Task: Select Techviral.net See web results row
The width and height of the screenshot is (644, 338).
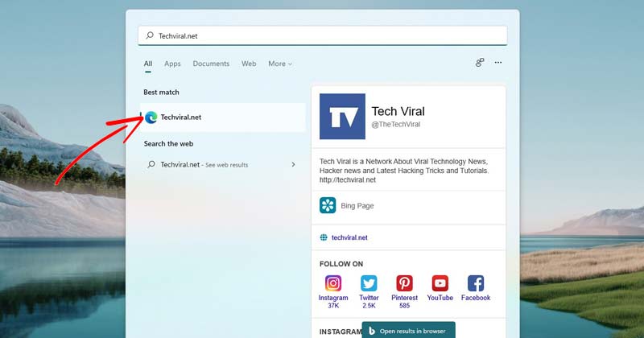Action: click(222, 164)
